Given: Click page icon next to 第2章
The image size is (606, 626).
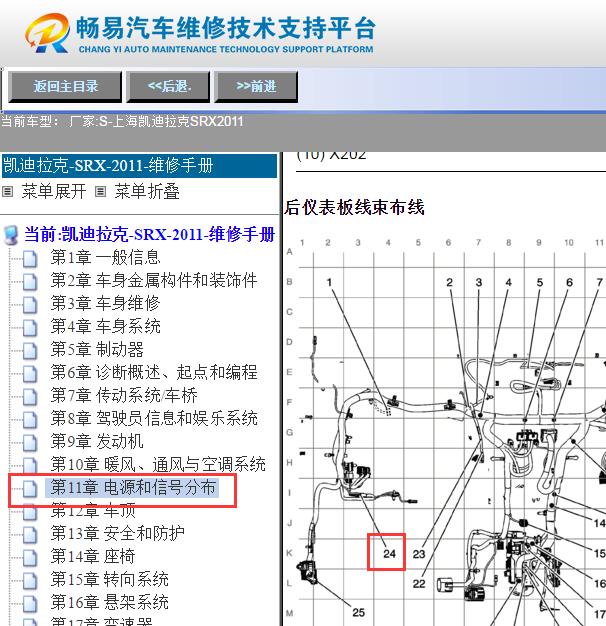Looking at the screenshot, I should (x=30, y=281).
